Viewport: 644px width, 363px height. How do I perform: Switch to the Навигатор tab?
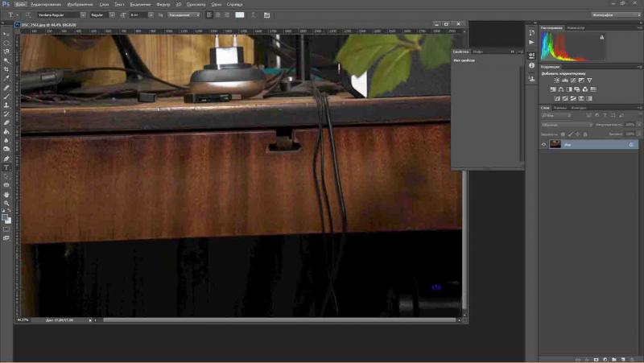point(576,28)
